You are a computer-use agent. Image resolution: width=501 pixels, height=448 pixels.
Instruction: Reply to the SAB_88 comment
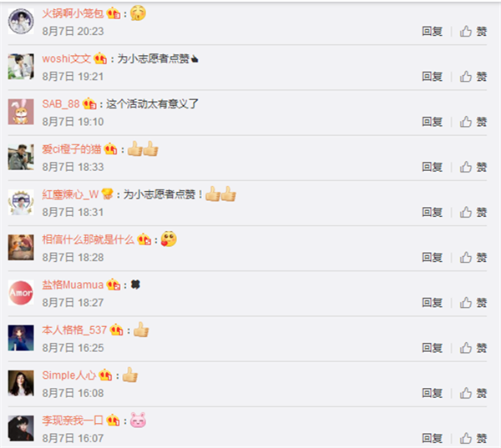click(432, 122)
